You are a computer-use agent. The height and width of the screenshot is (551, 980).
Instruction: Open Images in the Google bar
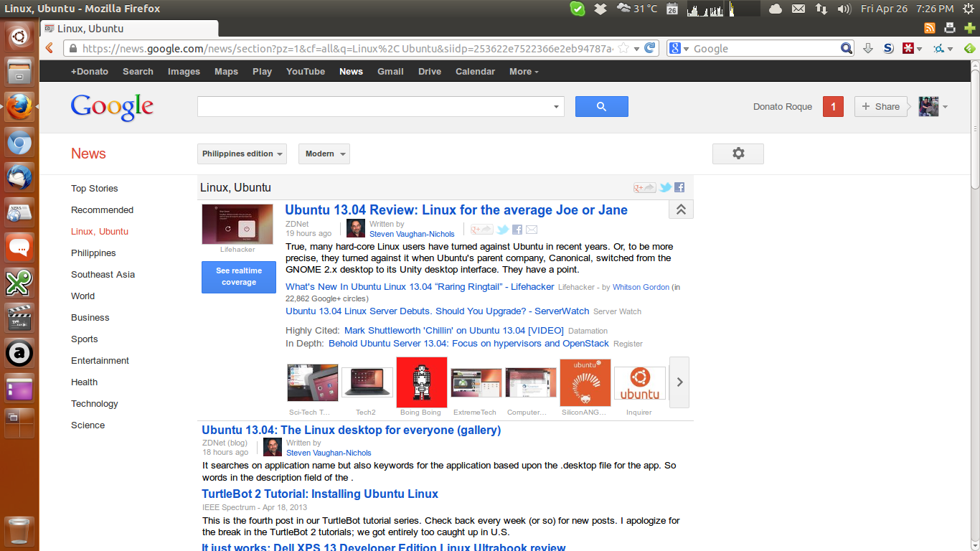click(184, 71)
